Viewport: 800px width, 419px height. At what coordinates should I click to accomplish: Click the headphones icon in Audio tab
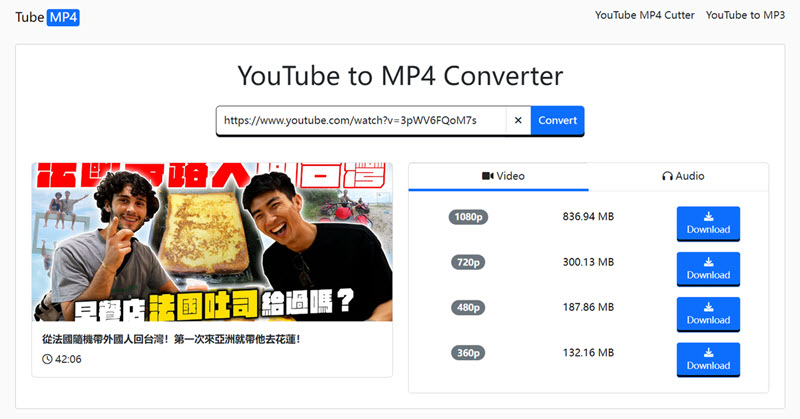coord(667,176)
